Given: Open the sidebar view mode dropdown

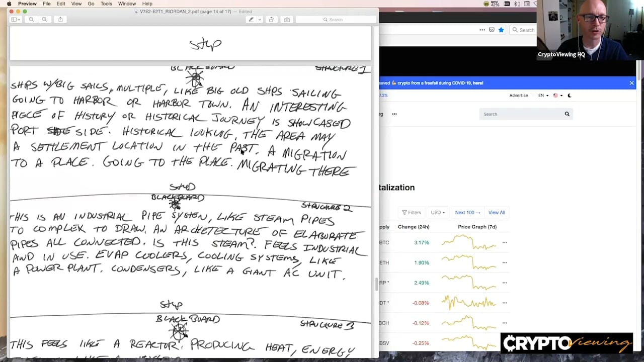Looking at the screenshot, I should coord(16,20).
